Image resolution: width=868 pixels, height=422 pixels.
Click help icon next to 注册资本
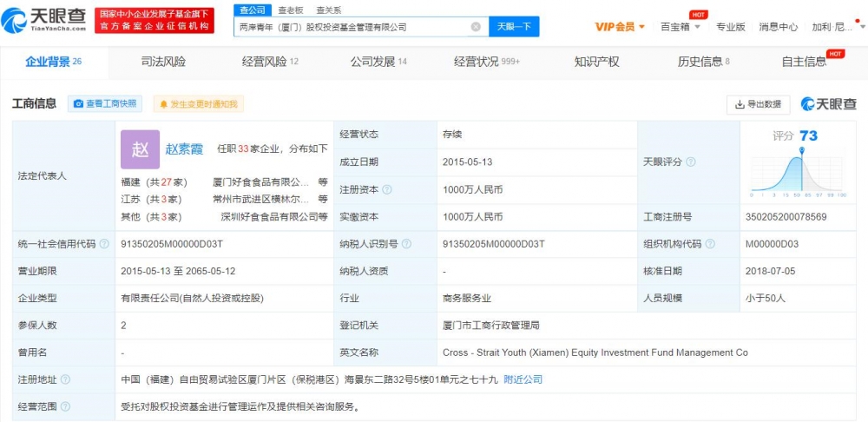(387, 189)
